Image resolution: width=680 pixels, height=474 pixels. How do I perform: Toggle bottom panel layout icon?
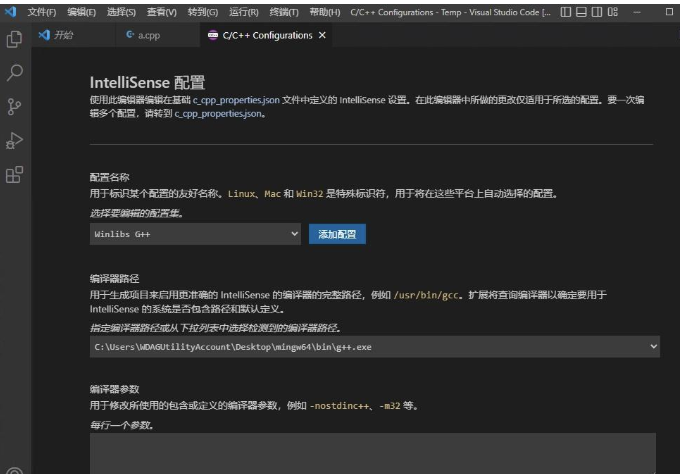click(581, 12)
